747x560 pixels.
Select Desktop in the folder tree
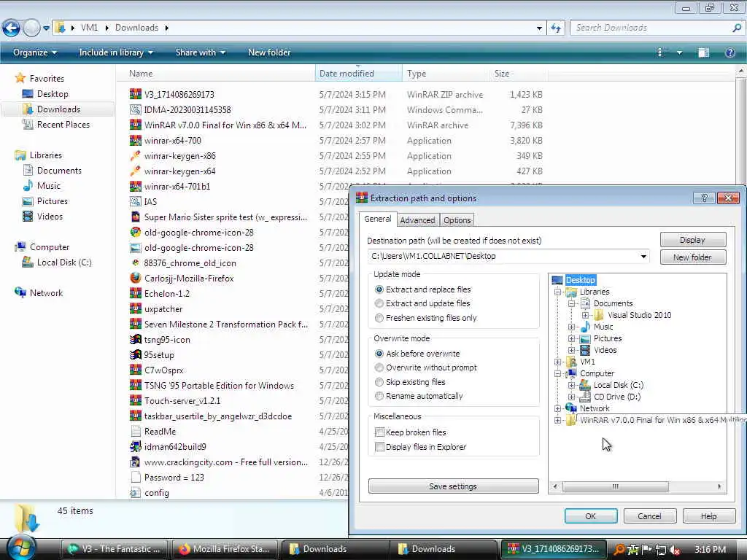tap(580, 280)
